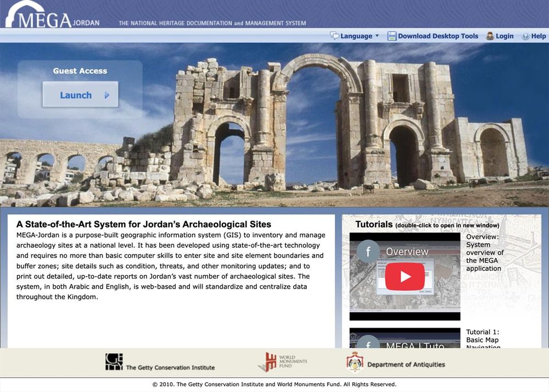Viewport: 549px width, 392px height.
Task: Click the Download Desktop Tools disk icon
Action: coord(391,36)
